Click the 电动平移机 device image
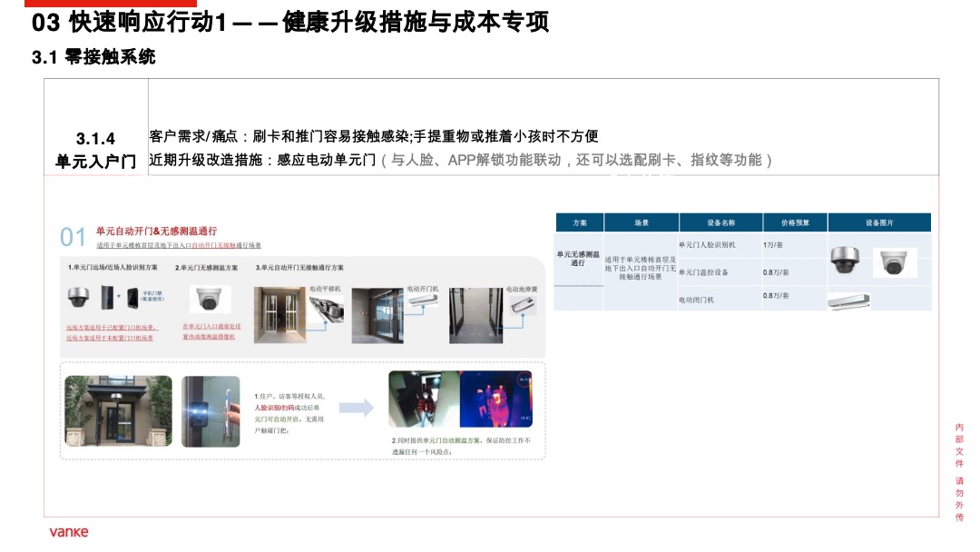The width and height of the screenshot is (980, 552). pos(328,308)
